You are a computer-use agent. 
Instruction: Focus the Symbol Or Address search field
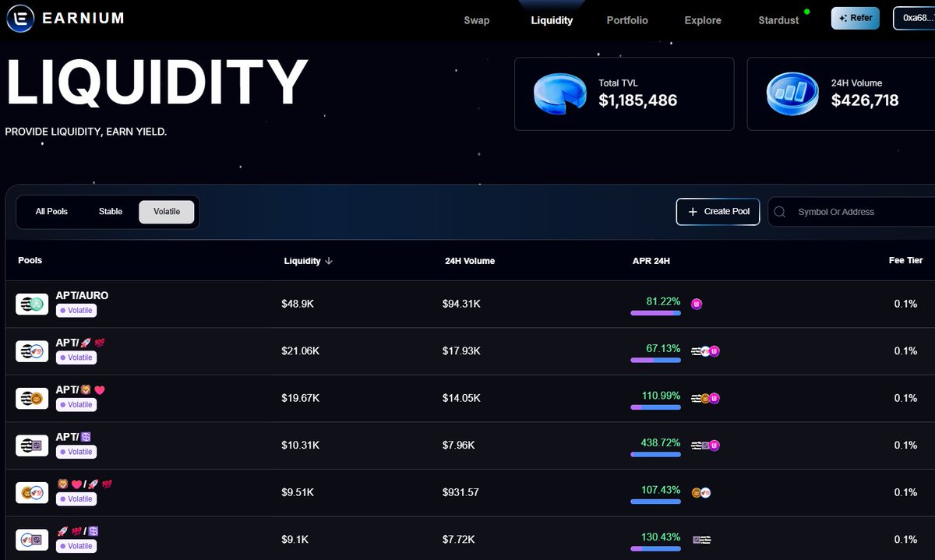pos(852,212)
